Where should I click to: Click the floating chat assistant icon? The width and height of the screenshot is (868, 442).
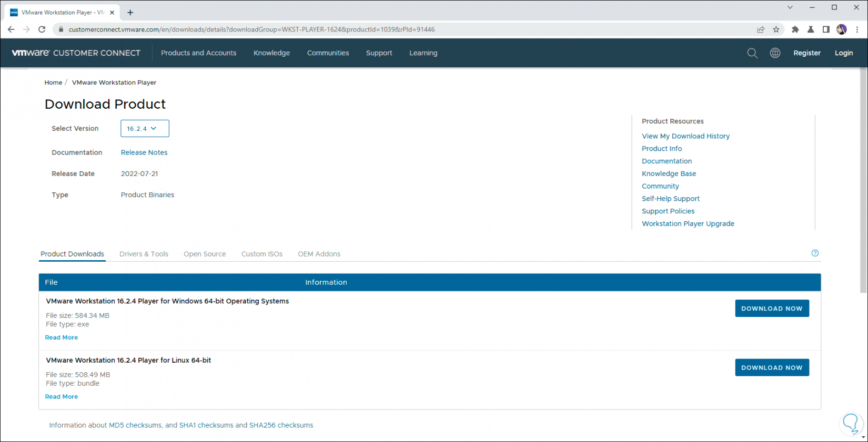click(x=851, y=424)
